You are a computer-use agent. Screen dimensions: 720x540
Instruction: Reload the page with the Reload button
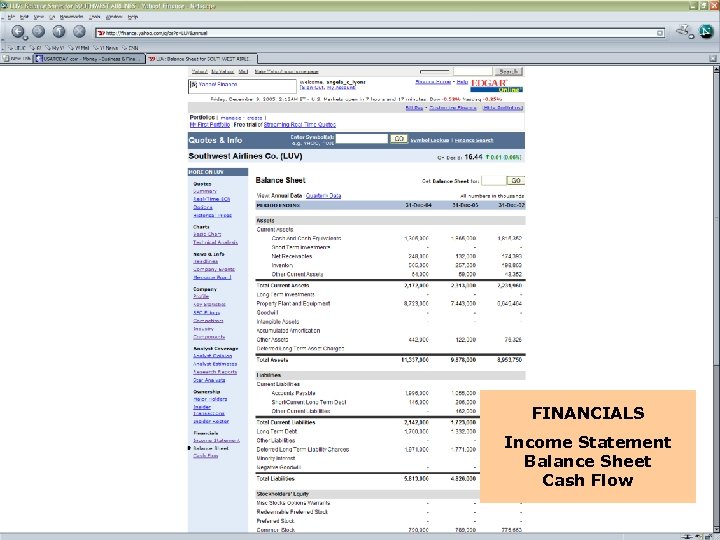(x=59, y=31)
